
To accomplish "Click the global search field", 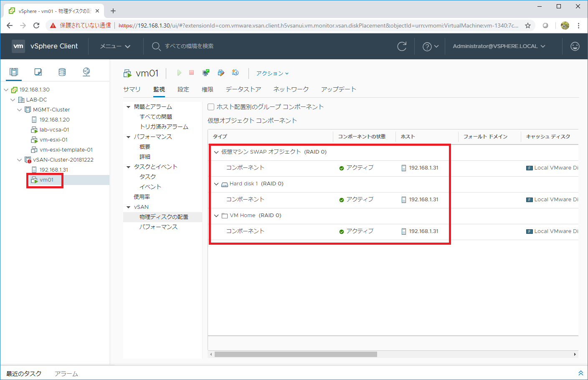I will 189,46.
